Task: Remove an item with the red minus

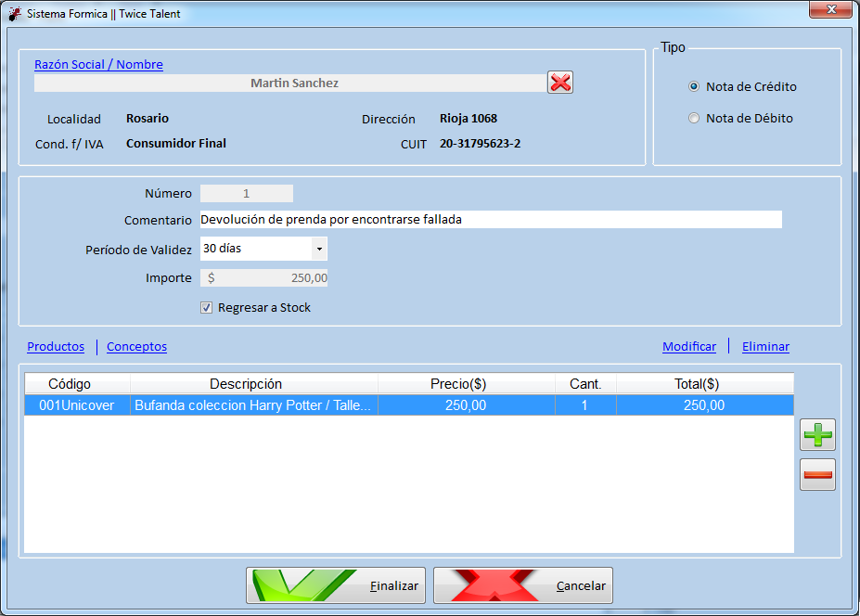Action: tap(817, 474)
